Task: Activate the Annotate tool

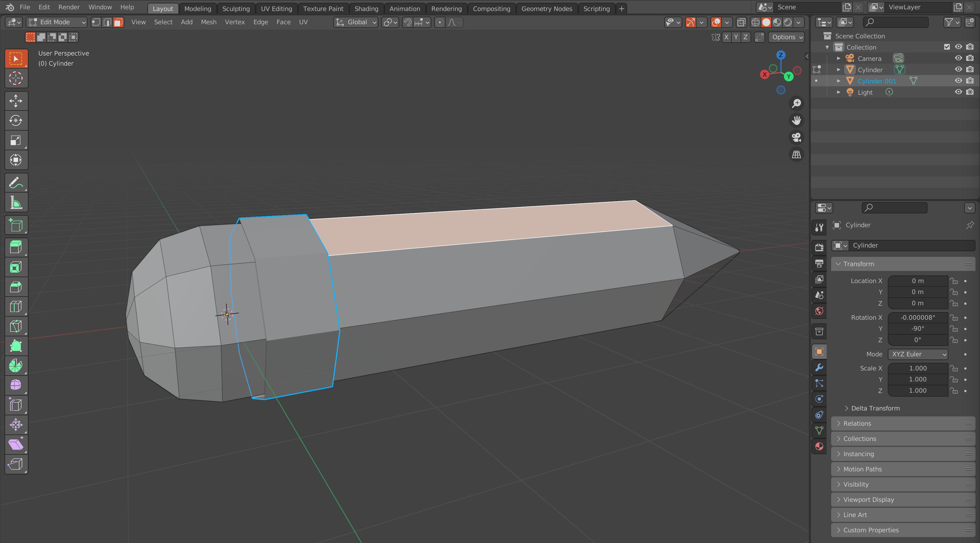Action: pos(16,183)
